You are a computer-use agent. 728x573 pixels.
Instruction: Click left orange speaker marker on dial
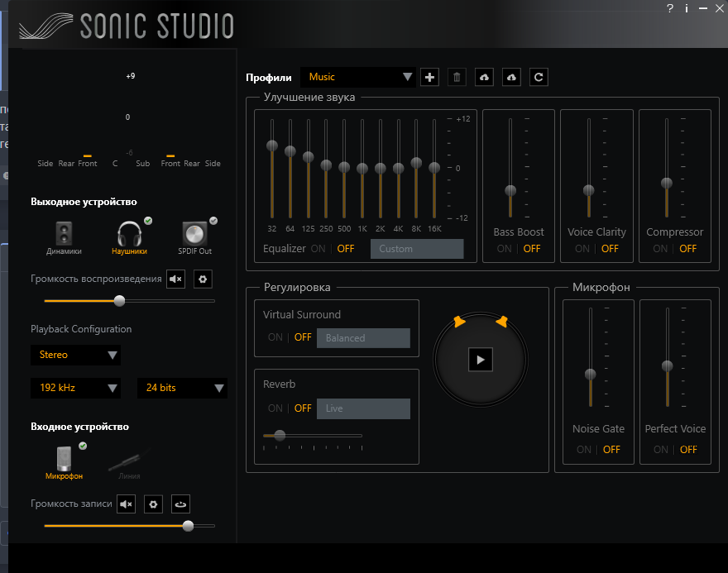pyautogui.click(x=459, y=322)
